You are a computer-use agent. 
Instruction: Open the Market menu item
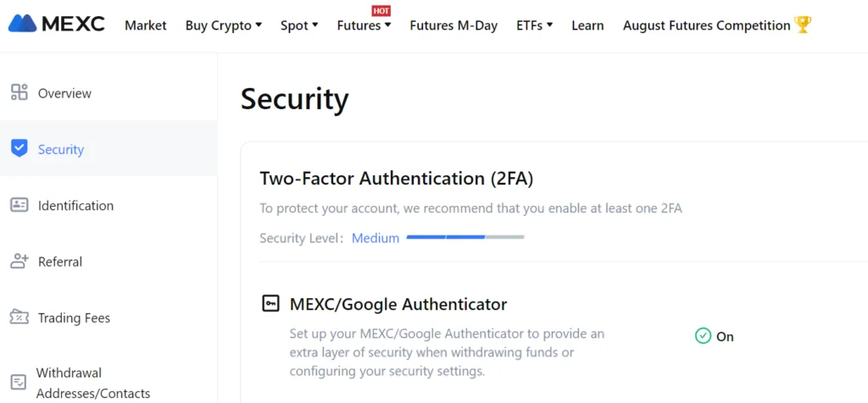[x=146, y=25]
